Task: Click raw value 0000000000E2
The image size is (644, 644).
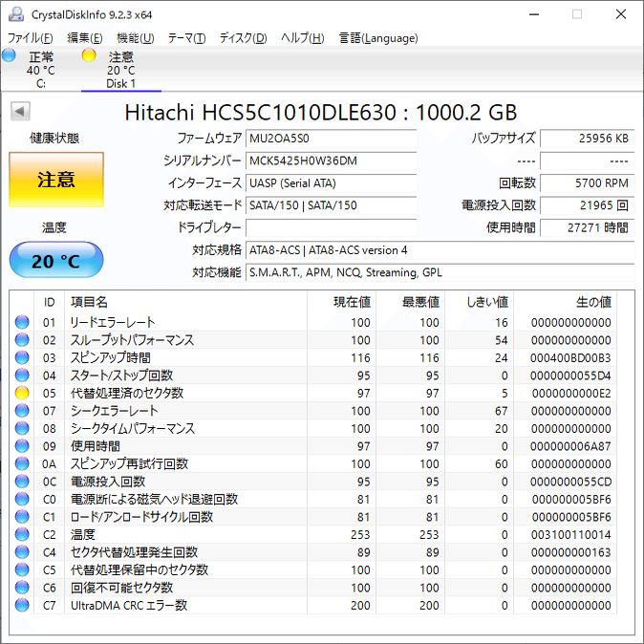Action: point(571,394)
